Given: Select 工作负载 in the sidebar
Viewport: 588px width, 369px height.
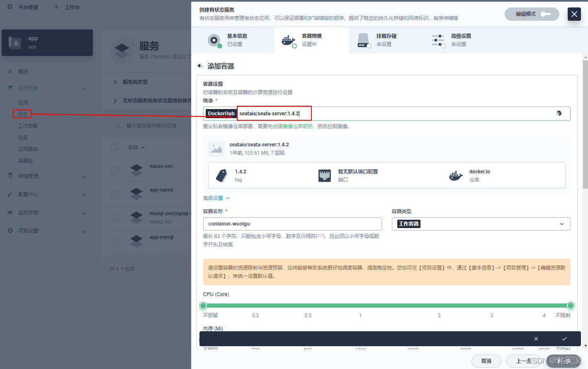Looking at the screenshot, I should pyautogui.click(x=28, y=126).
